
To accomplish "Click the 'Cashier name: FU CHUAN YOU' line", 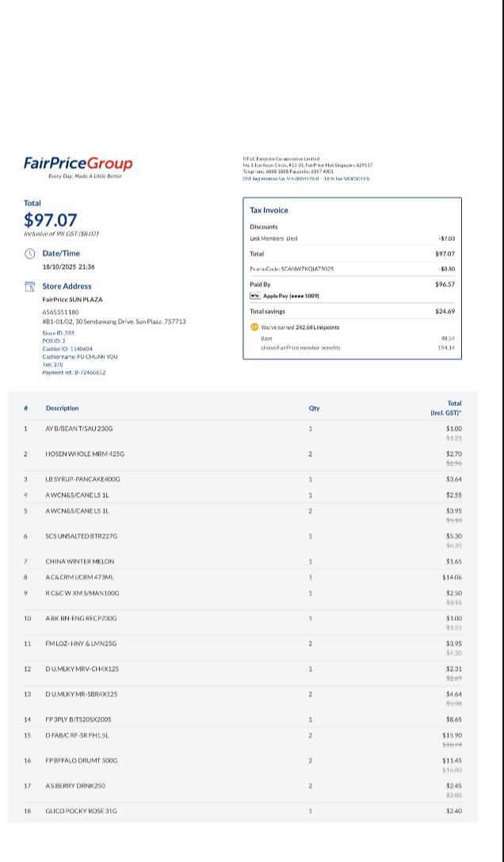I will point(80,356).
